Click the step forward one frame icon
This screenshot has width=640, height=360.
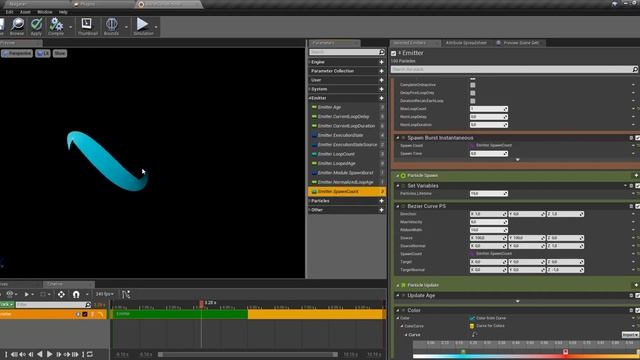pos(58,354)
